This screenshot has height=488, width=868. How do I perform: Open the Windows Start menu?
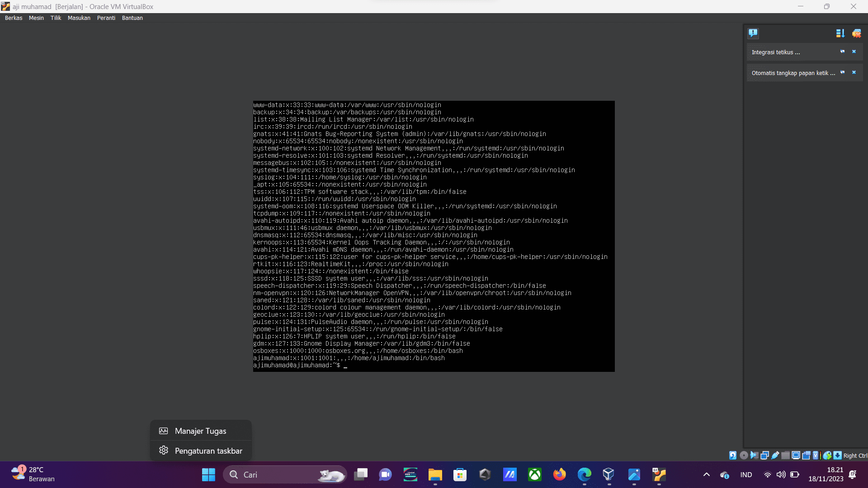208,474
